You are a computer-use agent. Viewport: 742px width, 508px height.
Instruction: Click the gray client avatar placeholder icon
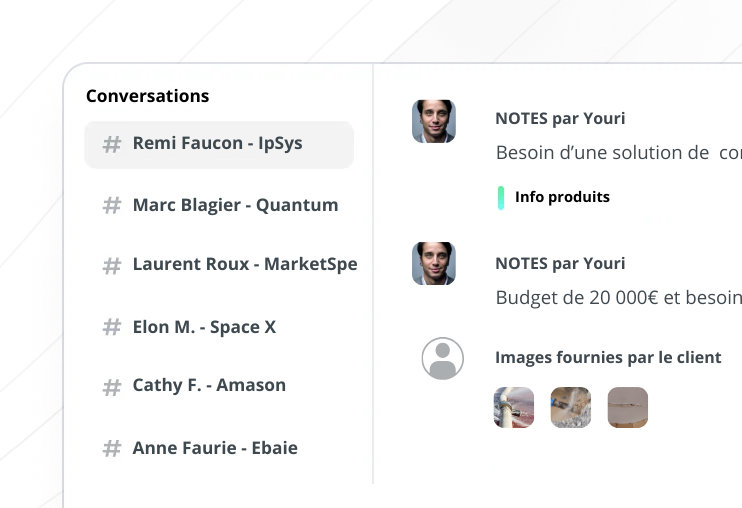click(442, 358)
